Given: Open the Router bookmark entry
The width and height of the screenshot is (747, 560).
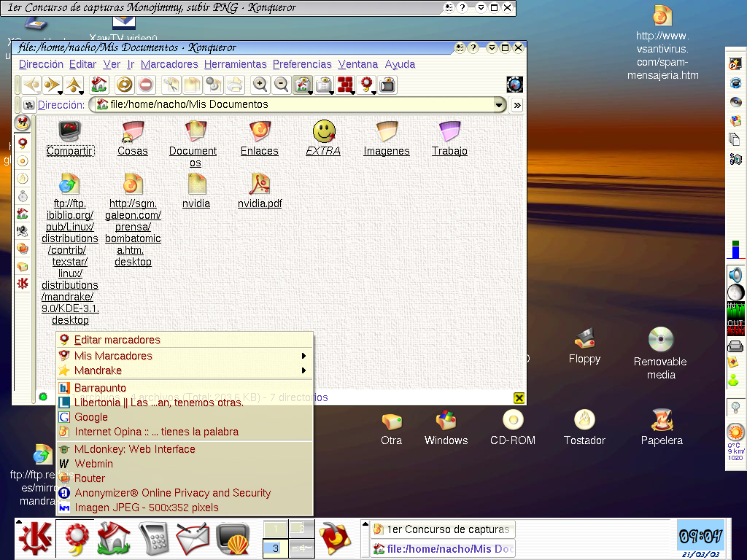Looking at the screenshot, I should 185,478.
